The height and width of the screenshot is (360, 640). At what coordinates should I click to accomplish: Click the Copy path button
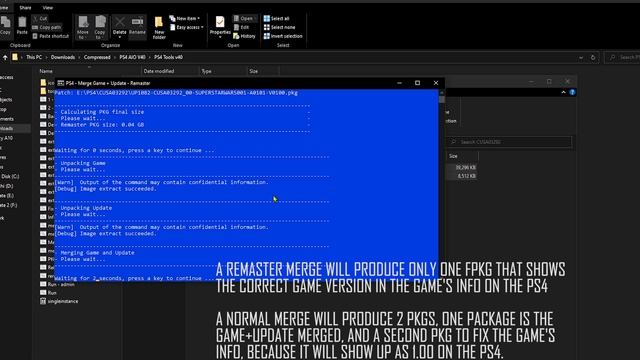point(47,27)
